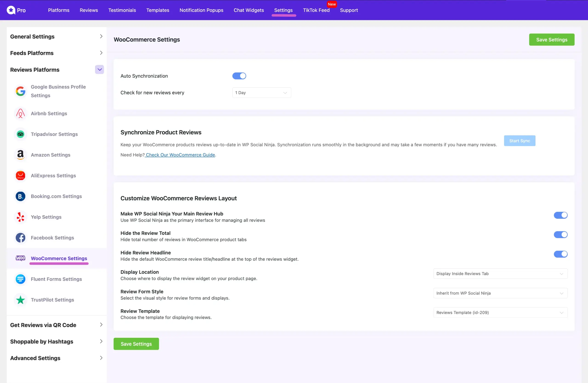Viewport: 588px width, 383px height.
Task: Click top Save Settings button
Action: point(552,40)
